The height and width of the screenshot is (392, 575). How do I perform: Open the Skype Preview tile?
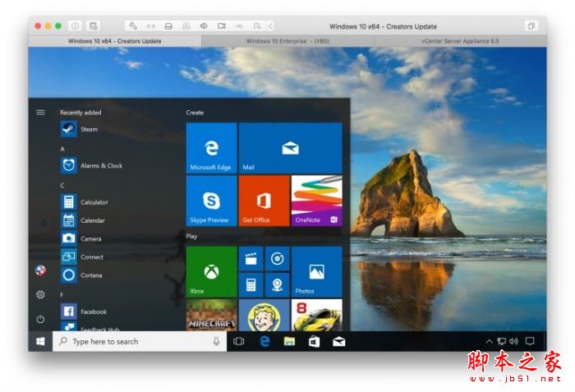(x=212, y=201)
